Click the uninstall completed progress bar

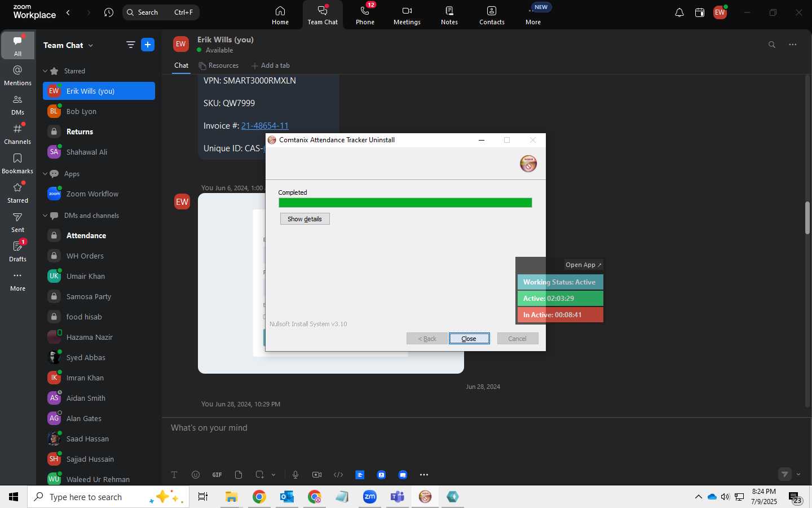tap(405, 203)
